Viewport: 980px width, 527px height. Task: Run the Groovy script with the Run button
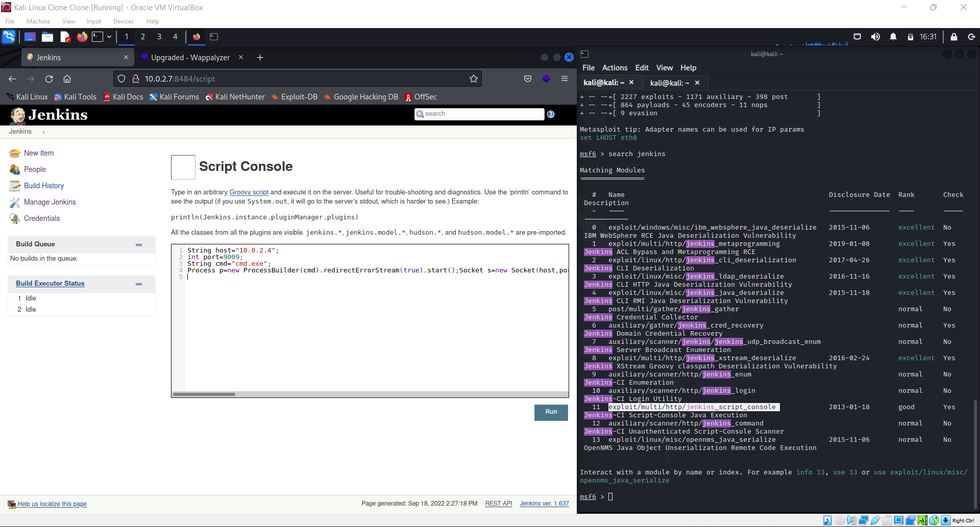pyautogui.click(x=551, y=412)
